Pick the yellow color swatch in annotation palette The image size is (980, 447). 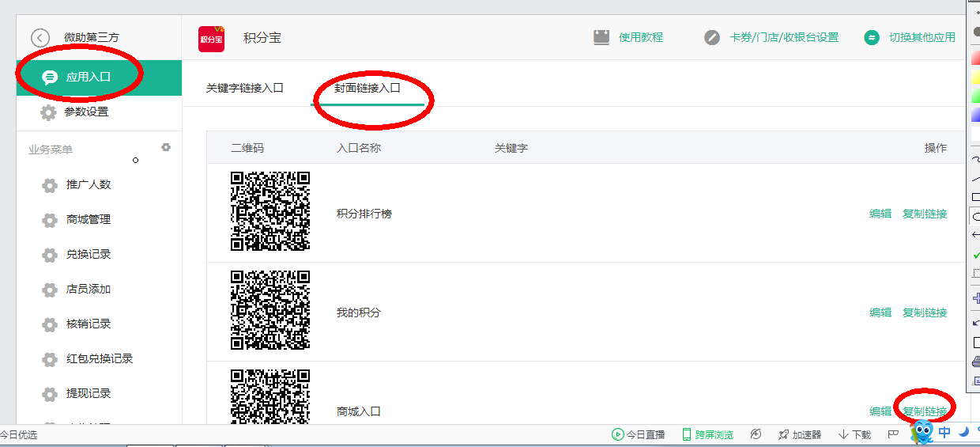[x=975, y=77]
